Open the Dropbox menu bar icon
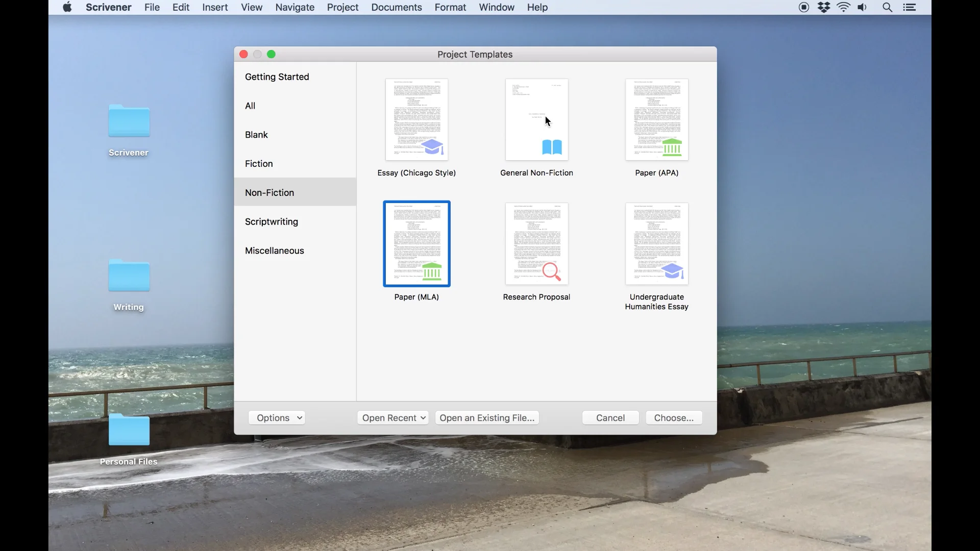Image resolution: width=980 pixels, height=551 pixels. 824,7
